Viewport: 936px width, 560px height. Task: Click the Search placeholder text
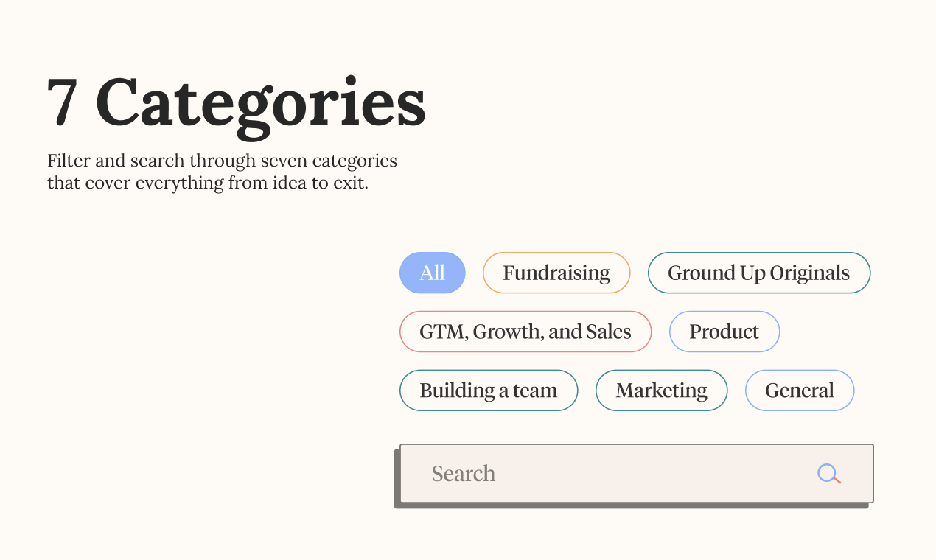464,473
